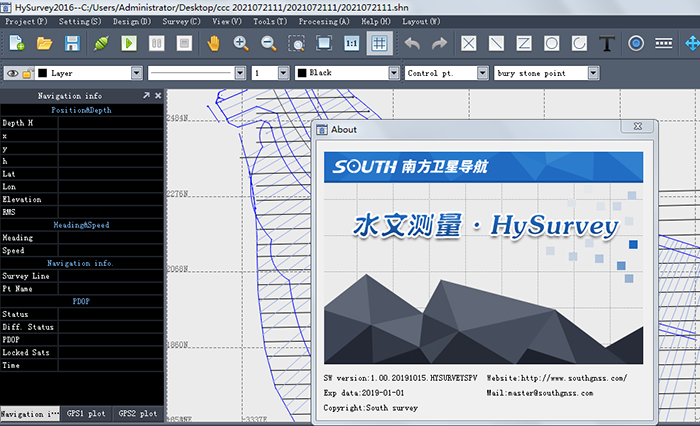The image size is (700, 426).
Task: Pause the survey recording
Action: pyautogui.click(x=157, y=43)
